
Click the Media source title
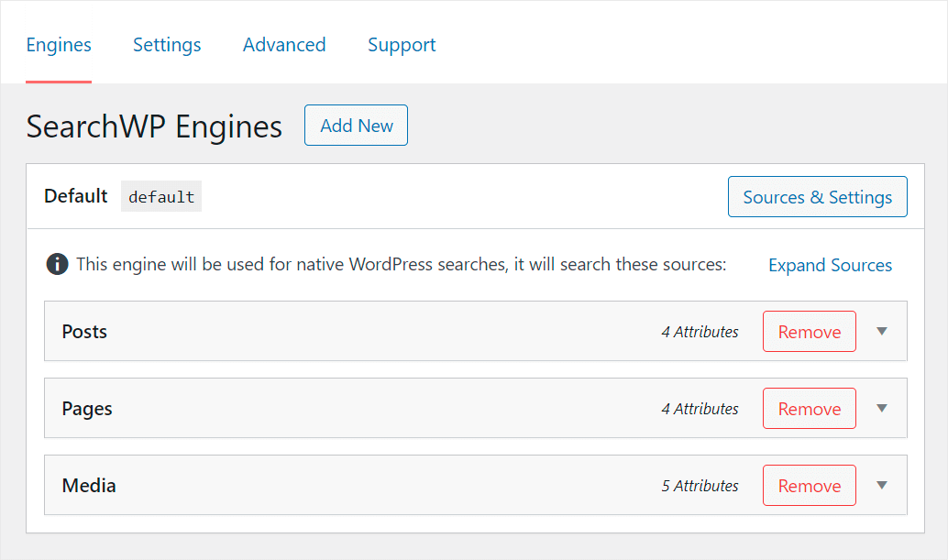[x=89, y=485]
